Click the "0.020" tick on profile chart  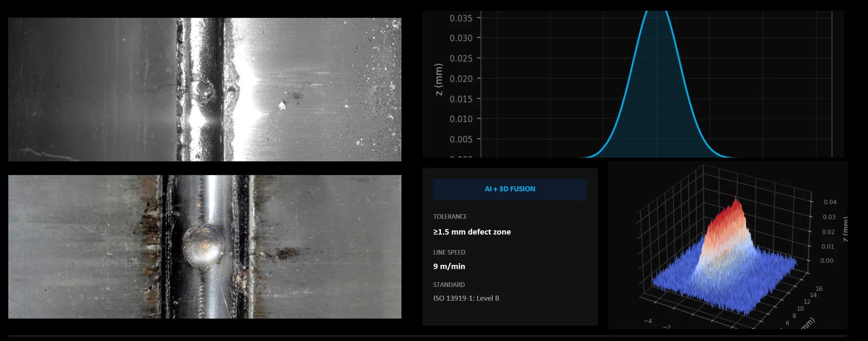(x=461, y=79)
